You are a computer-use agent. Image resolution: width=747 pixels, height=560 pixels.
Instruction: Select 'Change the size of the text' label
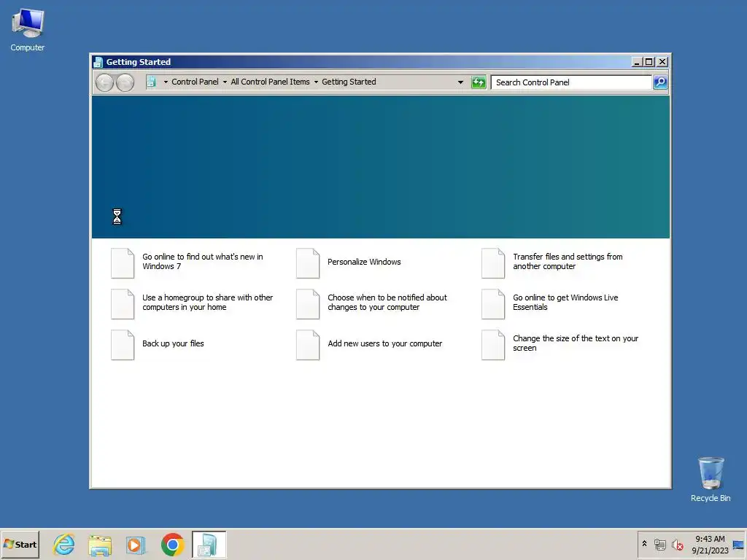coord(575,343)
